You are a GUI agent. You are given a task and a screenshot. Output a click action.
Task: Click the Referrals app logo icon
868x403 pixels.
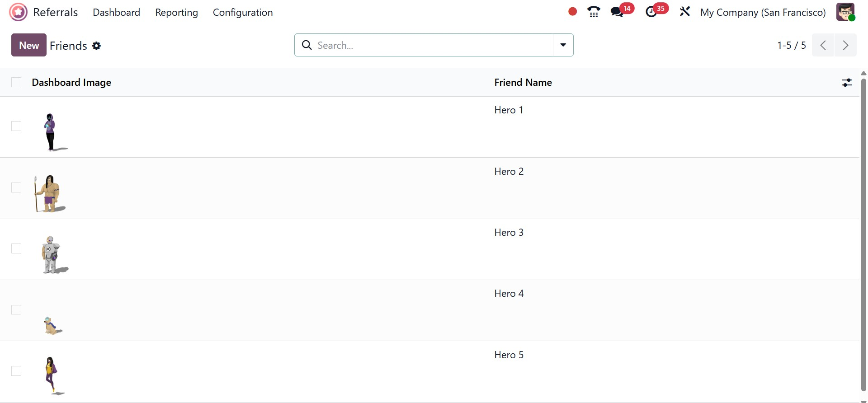coord(19,12)
